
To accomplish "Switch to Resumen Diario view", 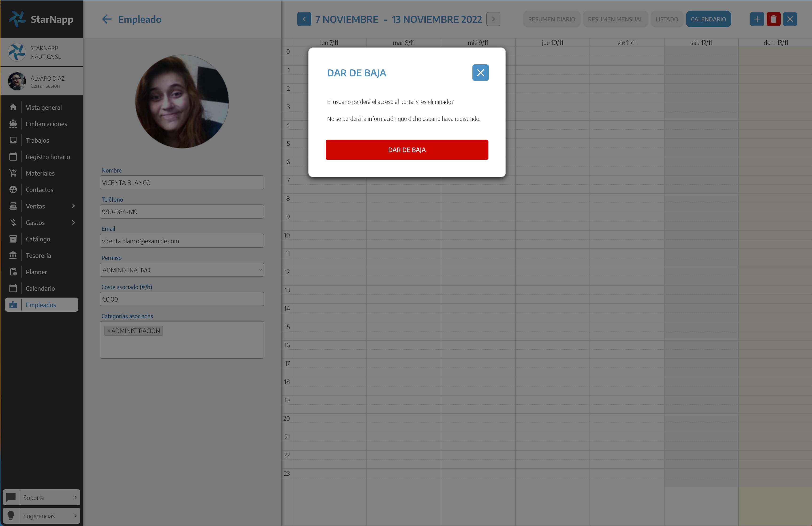I will click(x=551, y=20).
